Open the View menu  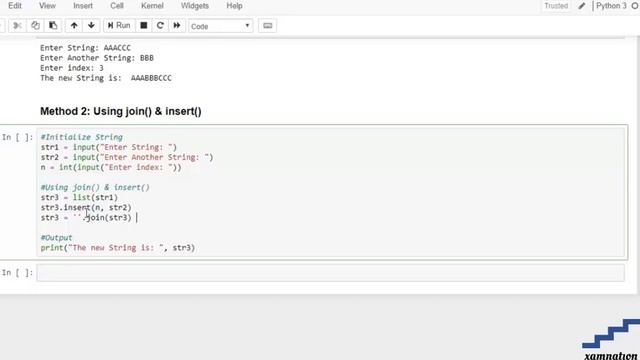[47, 6]
